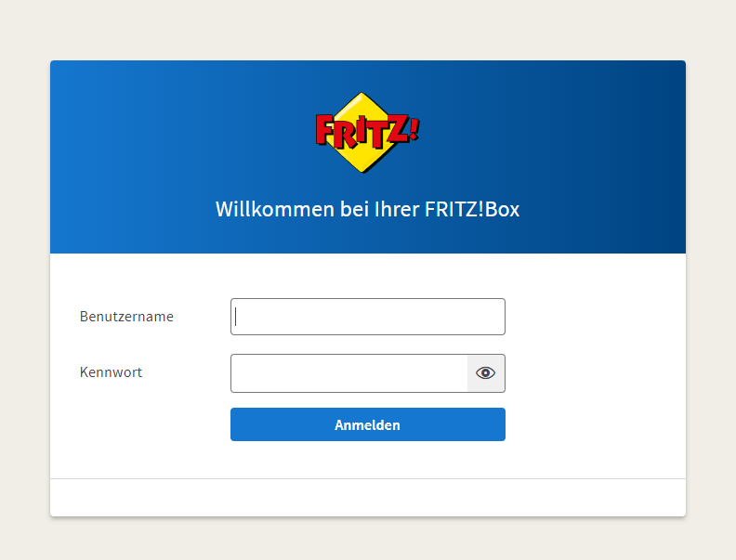Click the Anmelden button
Image resolution: width=736 pixels, height=560 pixels.
pyautogui.click(x=367, y=424)
